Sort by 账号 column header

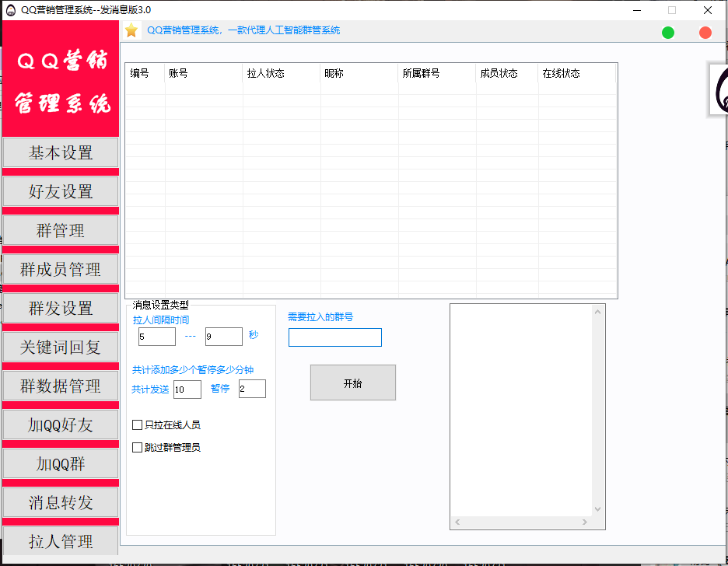(x=203, y=73)
